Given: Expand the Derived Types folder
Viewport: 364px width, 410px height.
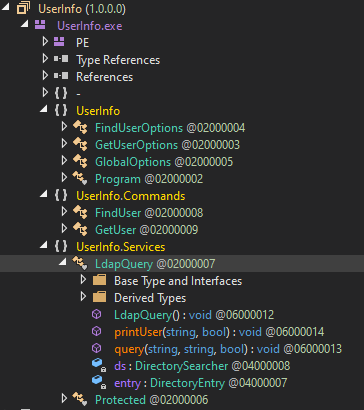Looking at the screenshot, I should click(83, 297).
